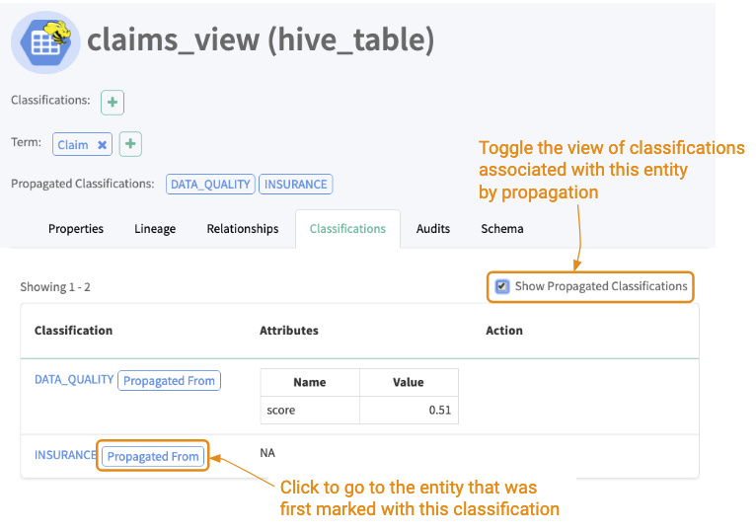Click the hive table entity icon
Viewport: 756px width, 532px height.
pyautogui.click(x=44, y=43)
